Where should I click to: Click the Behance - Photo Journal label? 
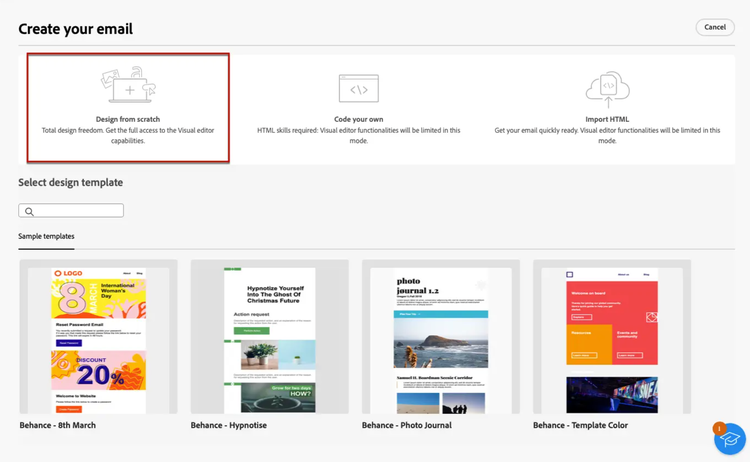pyautogui.click(x=407, y=425)
